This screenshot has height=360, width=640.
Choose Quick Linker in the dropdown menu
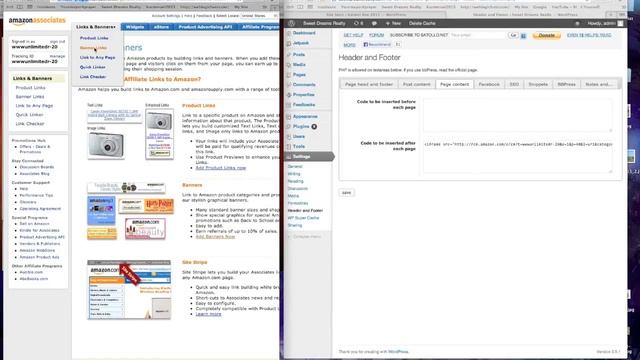pos(93,67)
